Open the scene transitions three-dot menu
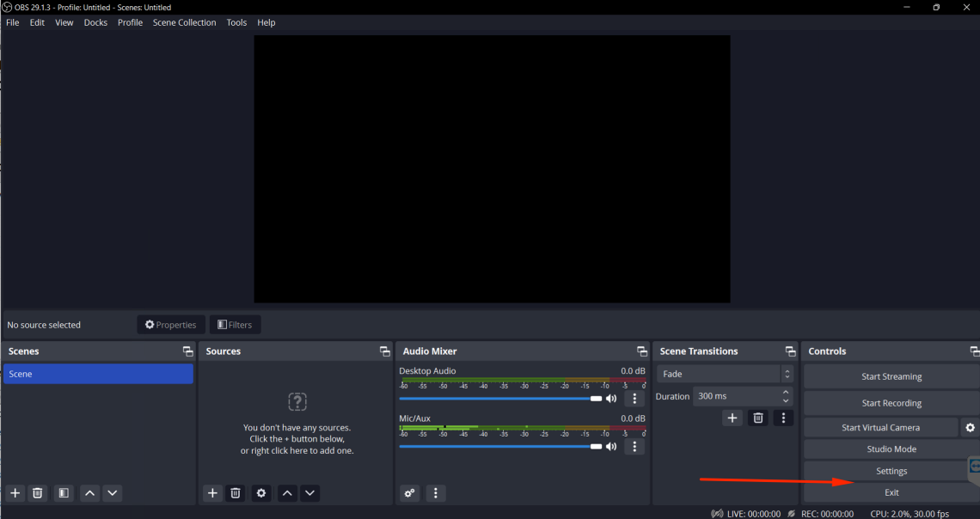Viewport: 980px width, 519px height. click(783, 417)
